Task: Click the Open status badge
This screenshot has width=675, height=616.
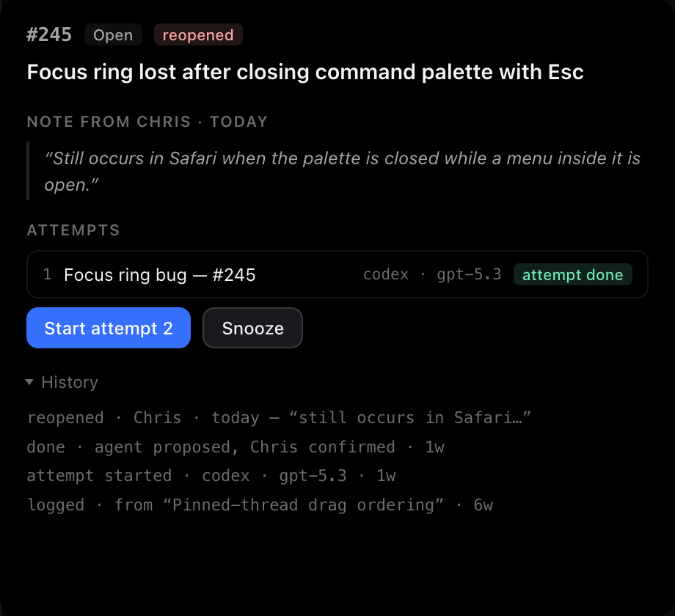Action: coord(113,35)
